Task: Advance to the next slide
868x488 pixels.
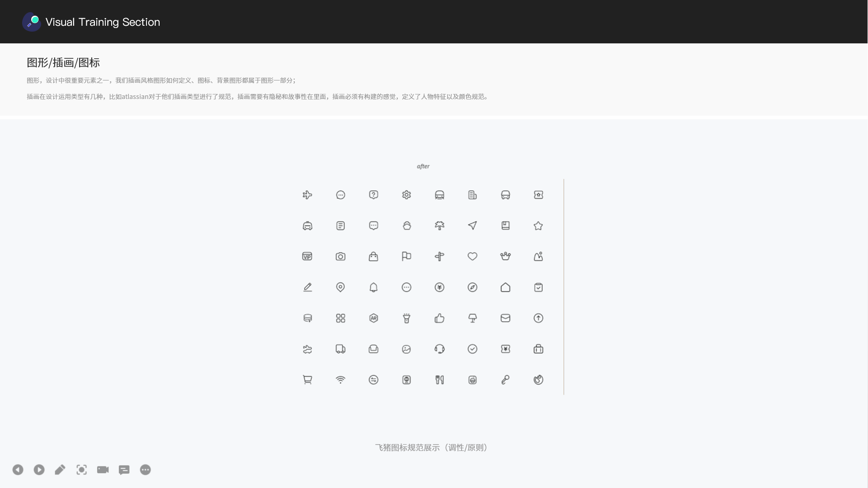Action: [39, 470]
